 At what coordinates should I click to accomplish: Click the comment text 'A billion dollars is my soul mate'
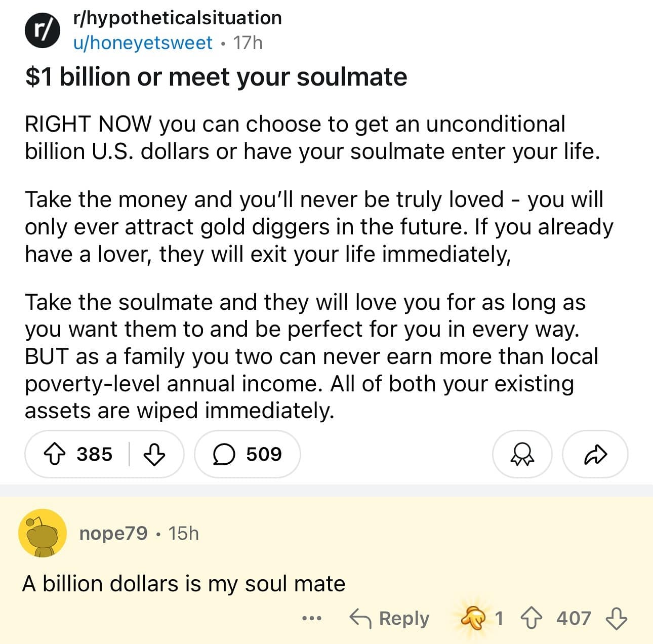tap(184, 584)
